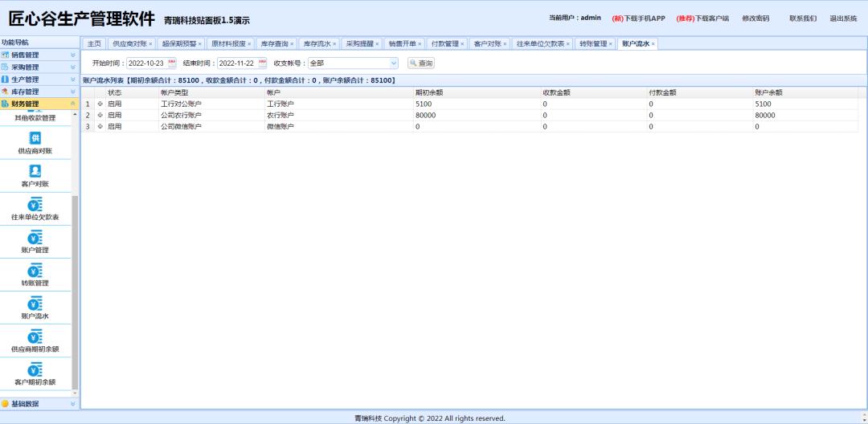Click the sidebar scroll-up arrow
This screenshot has width=868, height=424.
[76, 114]
